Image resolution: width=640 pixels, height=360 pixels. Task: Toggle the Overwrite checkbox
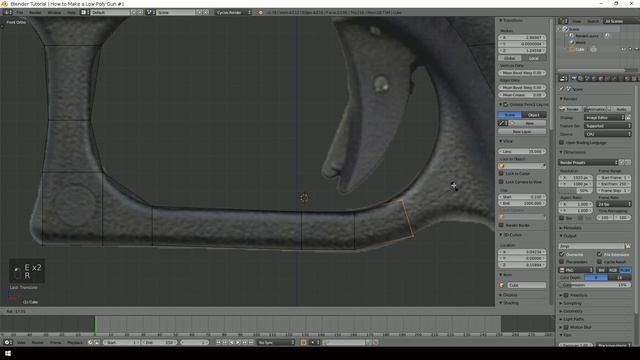click(562, 254)
